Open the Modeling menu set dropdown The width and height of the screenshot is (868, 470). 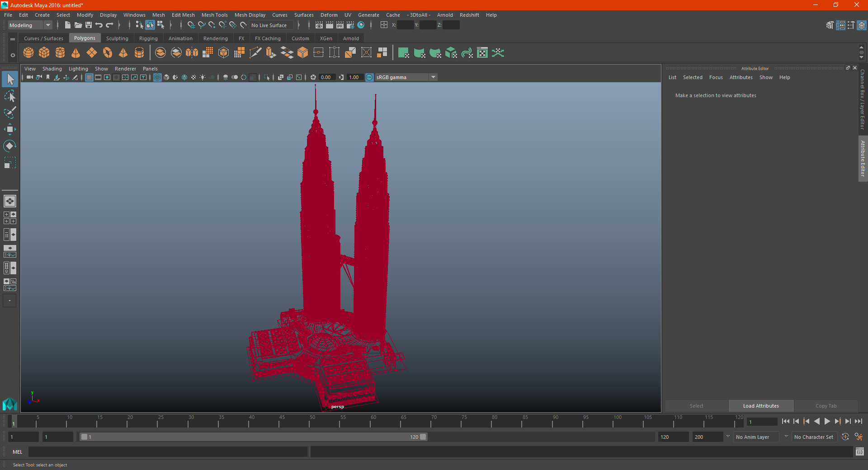point(30,25)
